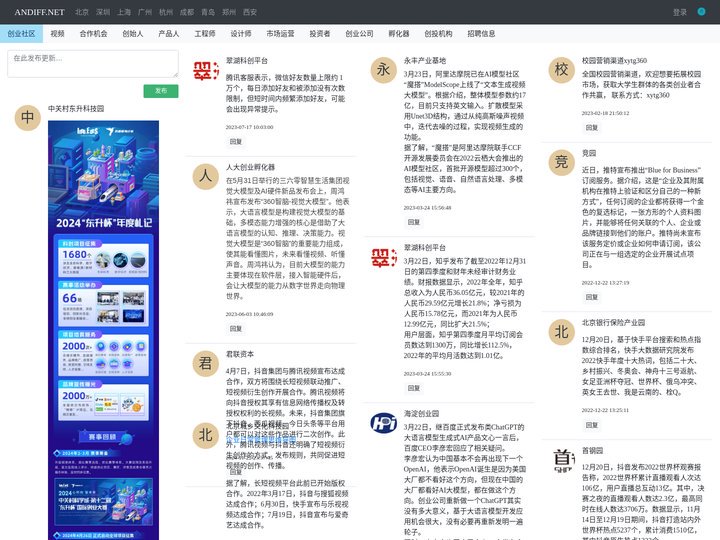Open the 永丰产业基地 avatar icon

point(383,70)
